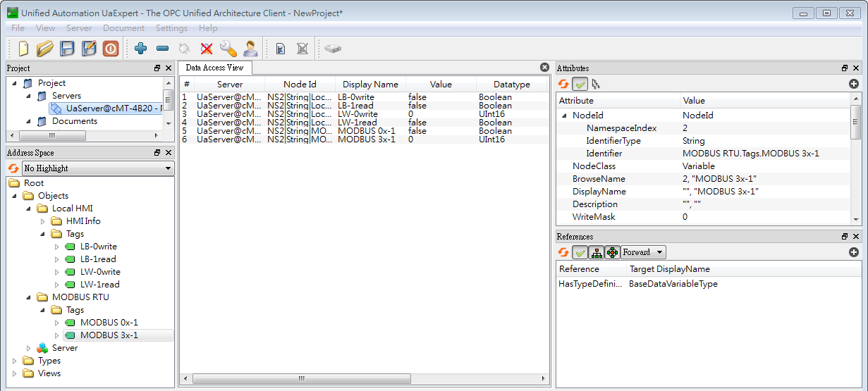Toggle green checkmark in Attributes toolbar
Viewport: 868px width, 391px height.
click(580, 84)
